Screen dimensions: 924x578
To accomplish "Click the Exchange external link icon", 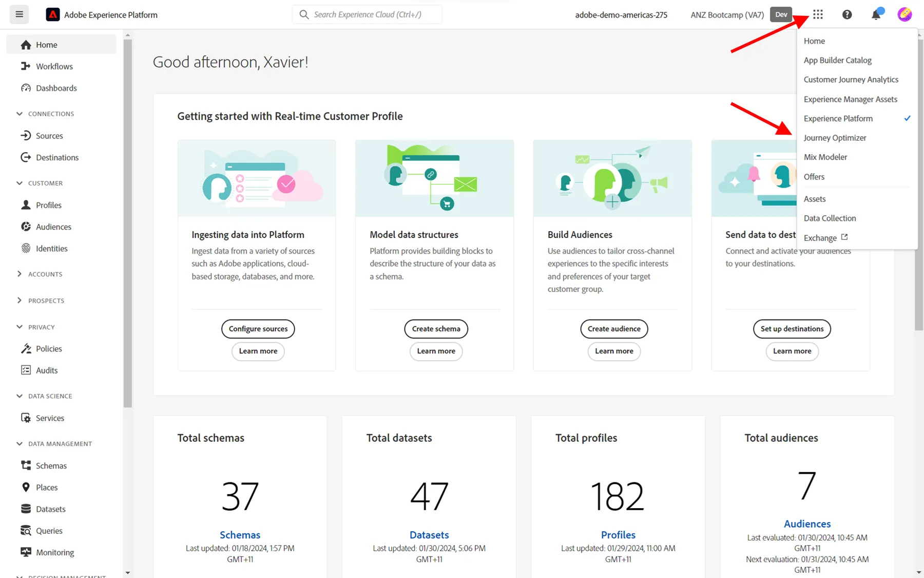I will pyautogui.click(x=844, y=237).
